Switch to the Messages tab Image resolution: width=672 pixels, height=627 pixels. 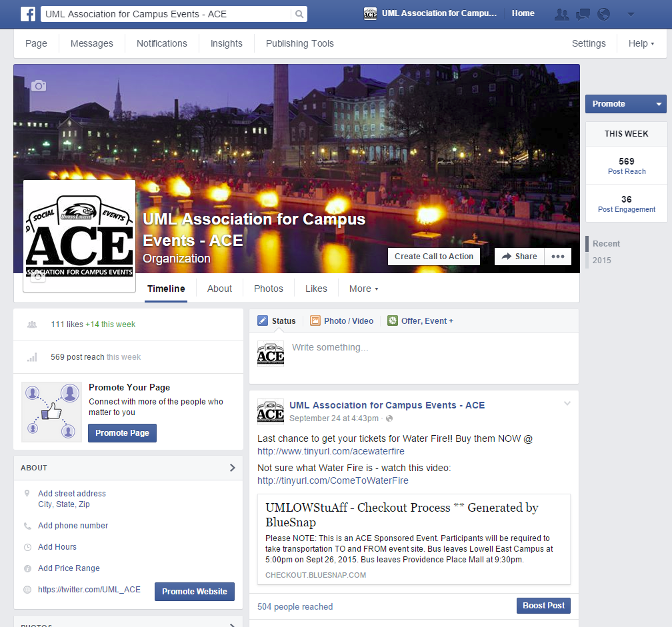92,44
